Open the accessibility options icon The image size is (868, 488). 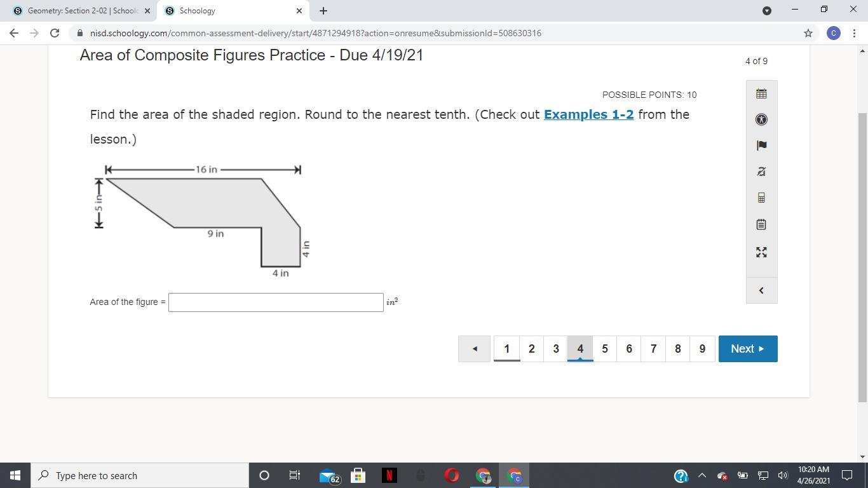(761, 119)
